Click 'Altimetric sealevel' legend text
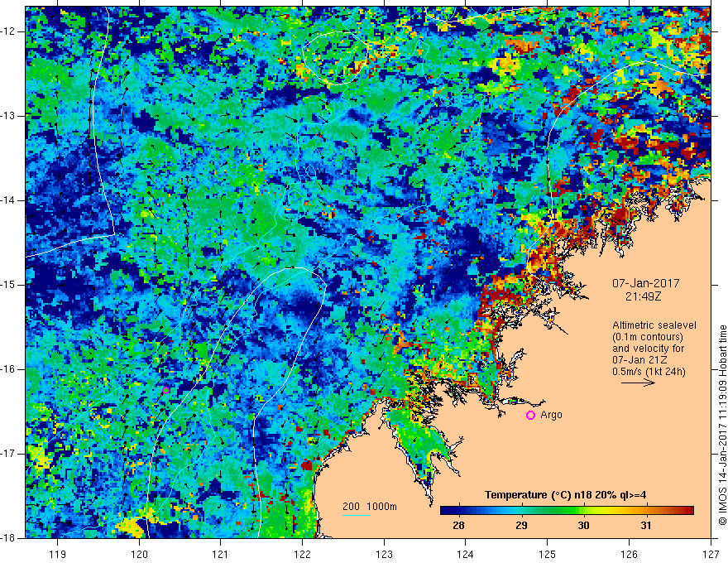 click(x=654, y=325)
